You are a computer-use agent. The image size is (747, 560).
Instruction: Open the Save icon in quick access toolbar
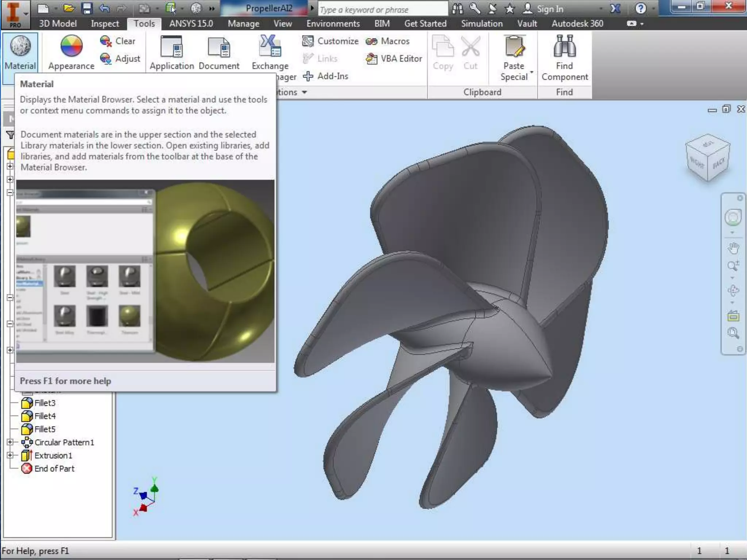click(x=86, y=8)
